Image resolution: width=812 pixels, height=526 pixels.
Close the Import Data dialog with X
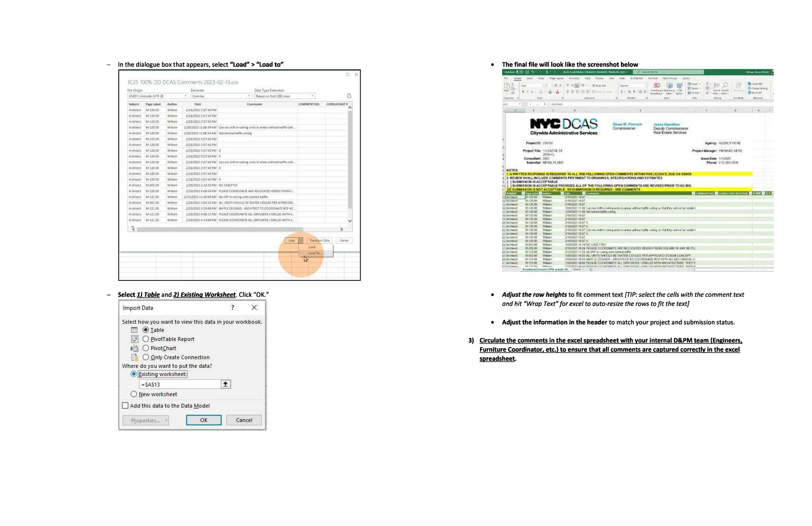[254, 308]
